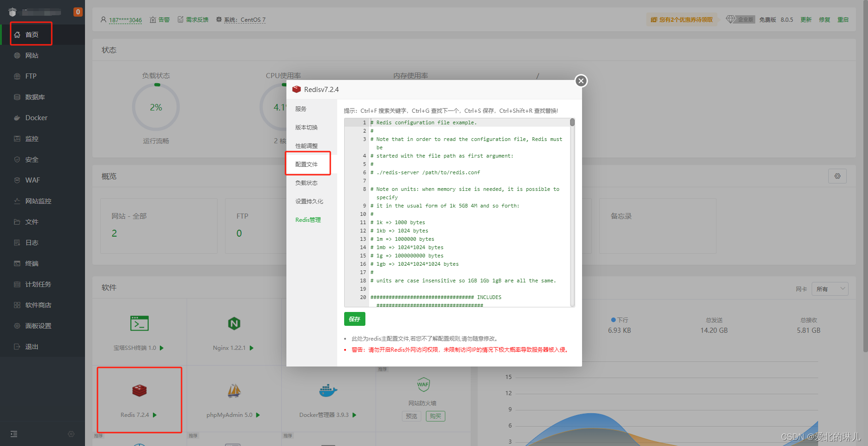
Task: Open Redis管理 tab in Redis dialog
Action: 312,220
